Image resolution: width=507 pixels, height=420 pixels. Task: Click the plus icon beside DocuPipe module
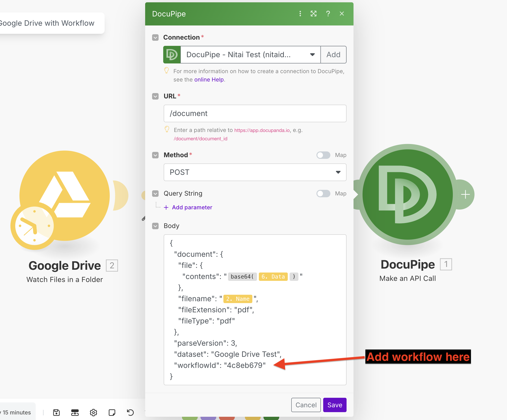(x=465, y=194)
